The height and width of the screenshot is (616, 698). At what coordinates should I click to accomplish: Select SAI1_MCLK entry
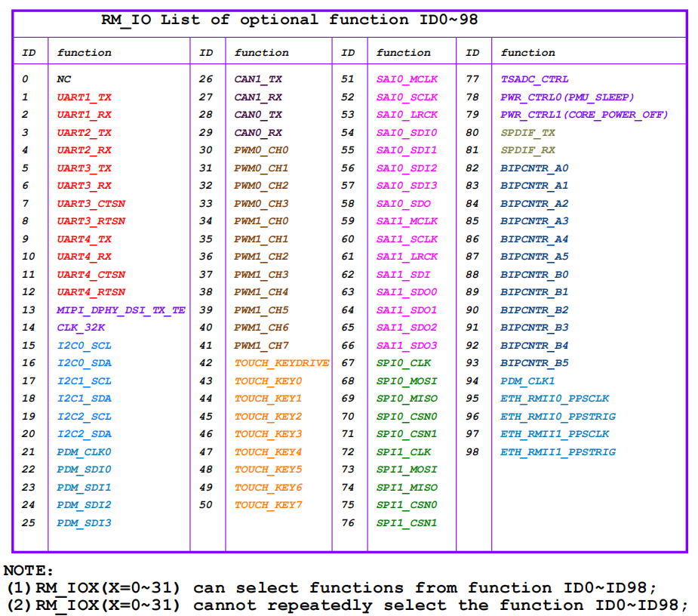[x=407, y=221]
